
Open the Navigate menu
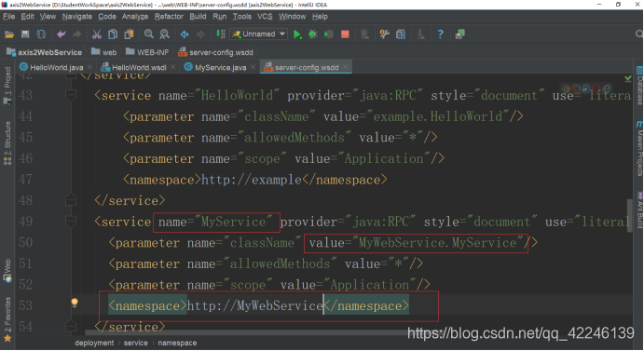coord(77,17)
